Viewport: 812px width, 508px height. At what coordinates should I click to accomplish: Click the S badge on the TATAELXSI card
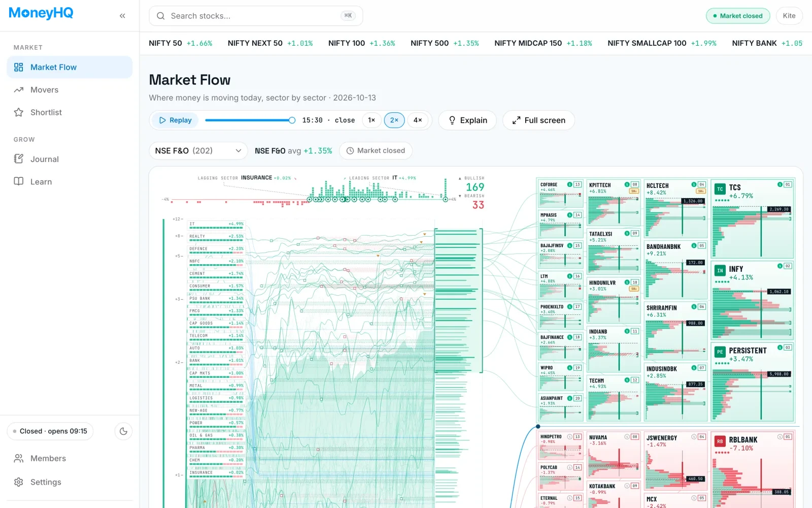pyautogui.click(x=627, y=233)
